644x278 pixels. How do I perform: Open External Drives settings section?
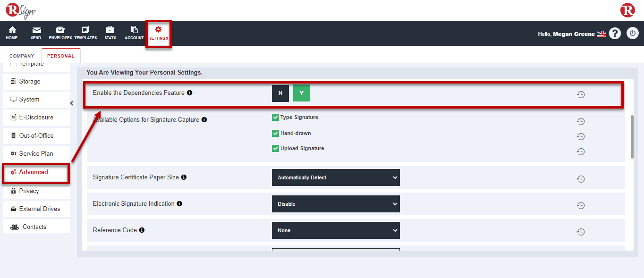coord(39,209)
